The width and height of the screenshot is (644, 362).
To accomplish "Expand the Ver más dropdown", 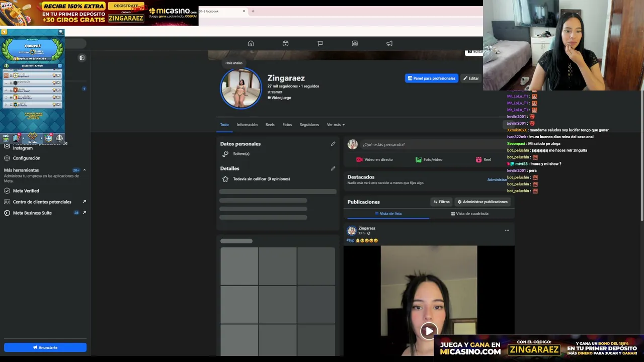I will (336, 125).
